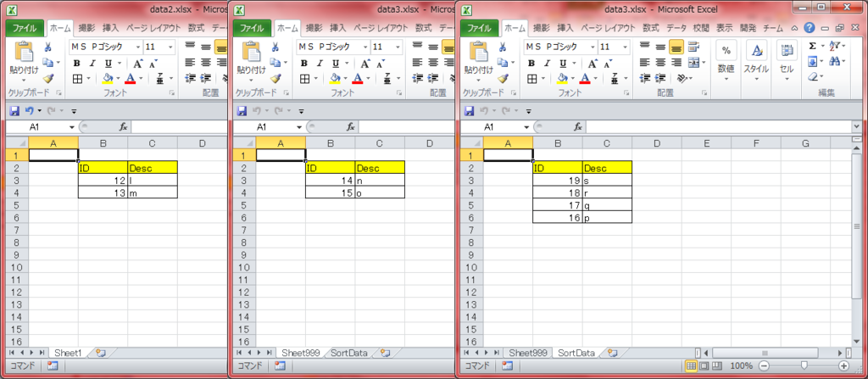Toggle Italic in middle data3.xlsx window

tap(320, 63)
